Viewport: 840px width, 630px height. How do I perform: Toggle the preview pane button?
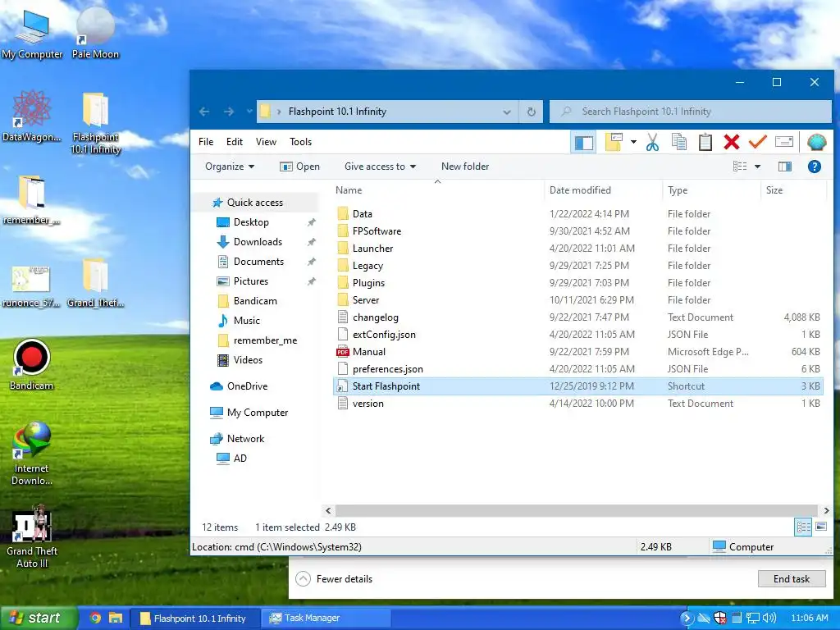[785, 167]
